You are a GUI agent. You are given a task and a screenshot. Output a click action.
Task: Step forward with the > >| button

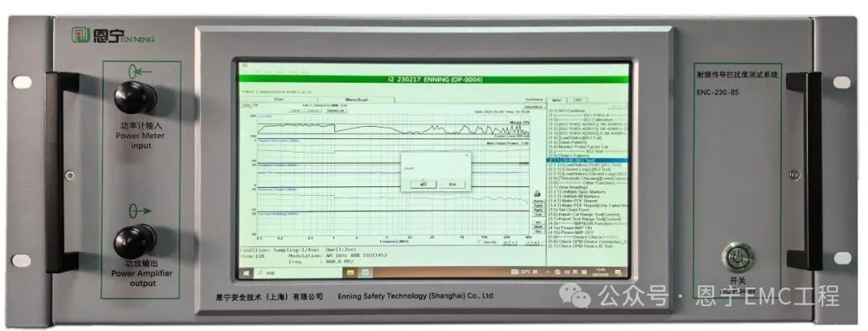pos(532,243)
